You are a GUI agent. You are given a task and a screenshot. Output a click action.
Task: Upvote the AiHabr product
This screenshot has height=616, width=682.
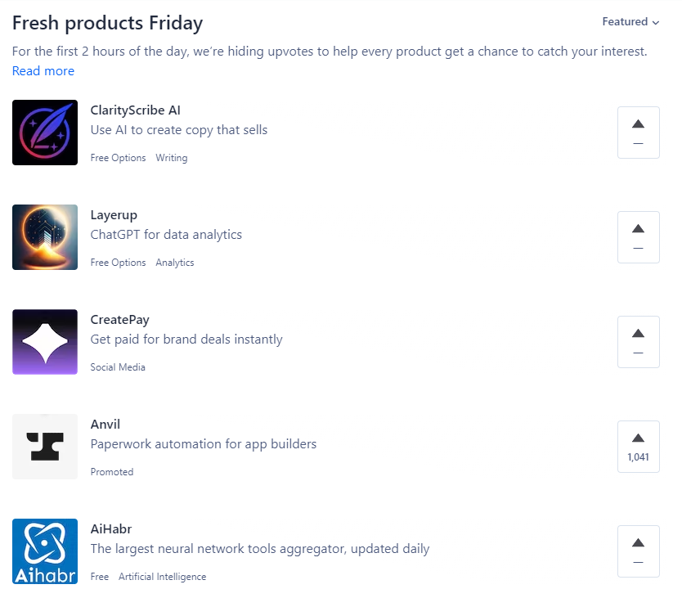638,551
